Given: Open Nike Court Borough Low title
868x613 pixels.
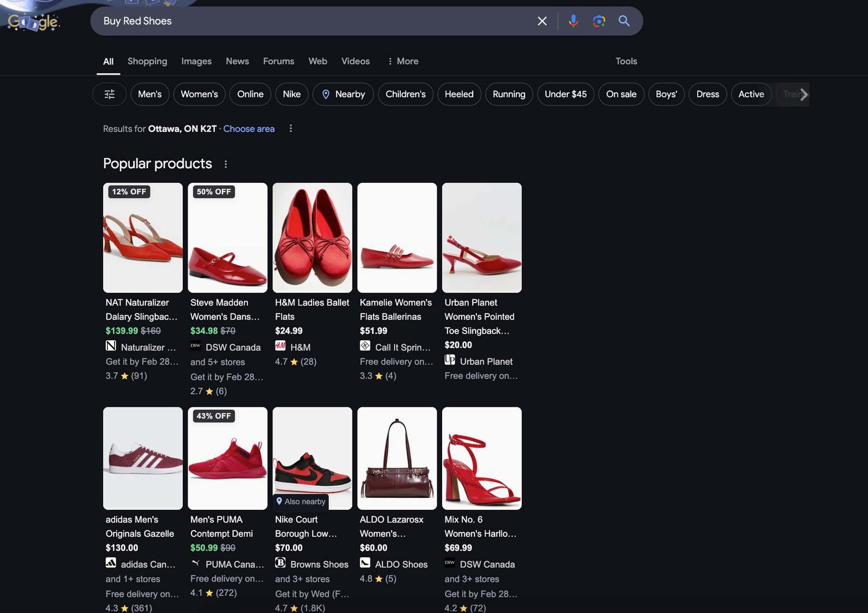Looking at the screenshot, I should pyautogui.click(x=306, y=526).
